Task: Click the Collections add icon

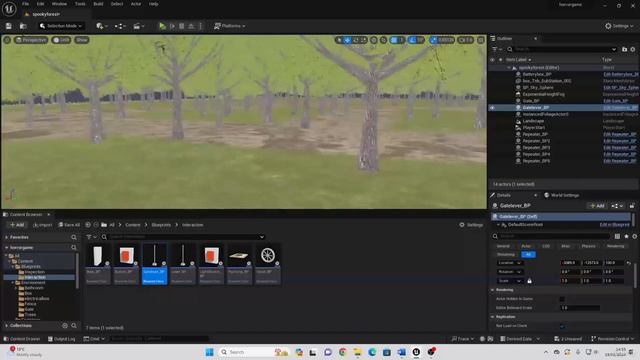Action: pyautogui.click(x=65, y=326)
